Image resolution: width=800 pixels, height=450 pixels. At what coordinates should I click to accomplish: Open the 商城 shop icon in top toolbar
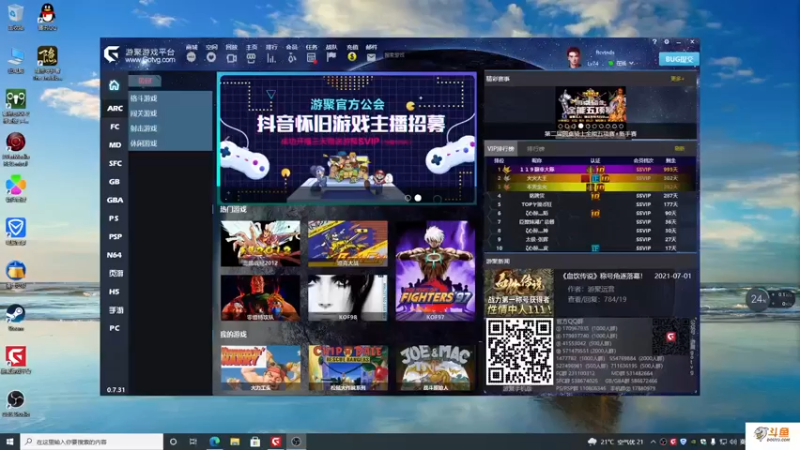coord(191,57)
